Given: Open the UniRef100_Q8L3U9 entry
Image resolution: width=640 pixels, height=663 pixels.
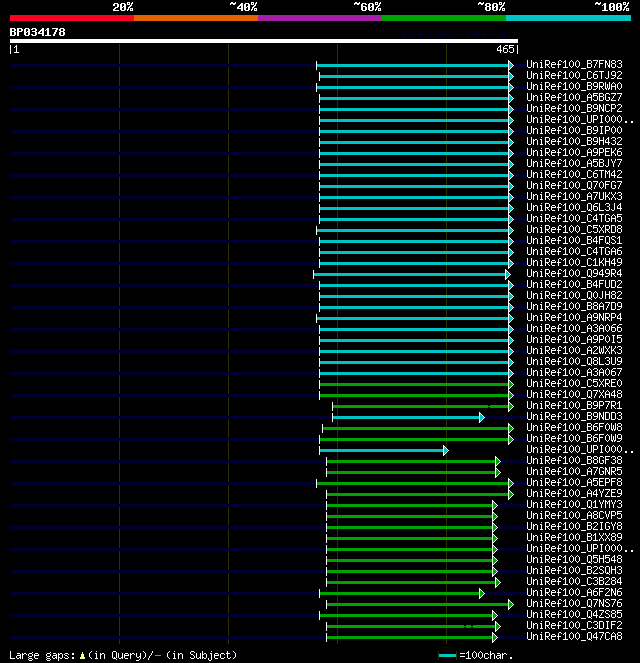Looking at the screenshot, I should (x=574, y=361).
